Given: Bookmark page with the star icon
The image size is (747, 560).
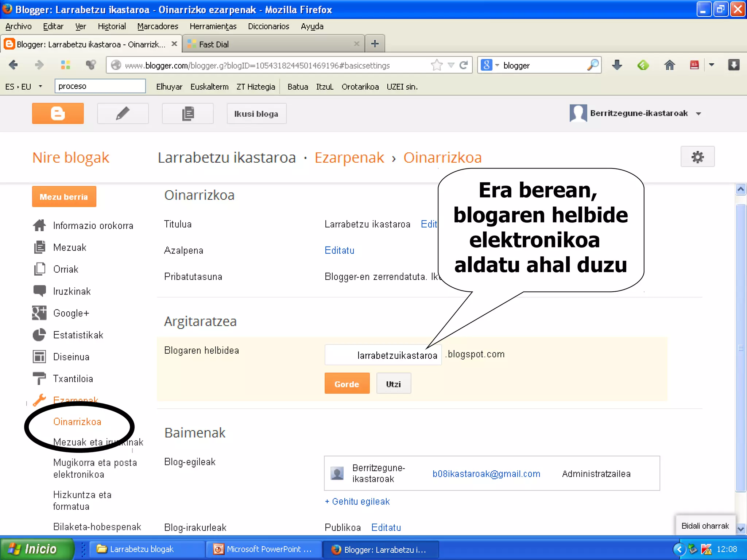Looking at the screenshot, I should point(437,65).
